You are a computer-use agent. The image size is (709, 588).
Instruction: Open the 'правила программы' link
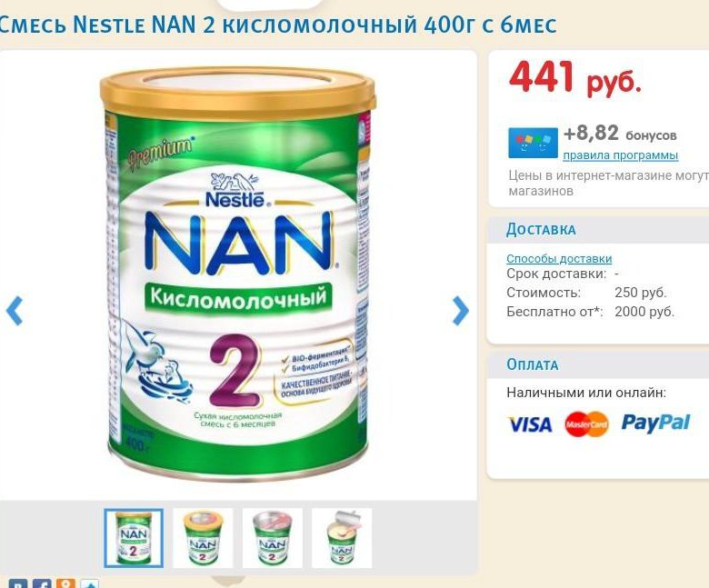click(x=620, y=155)
